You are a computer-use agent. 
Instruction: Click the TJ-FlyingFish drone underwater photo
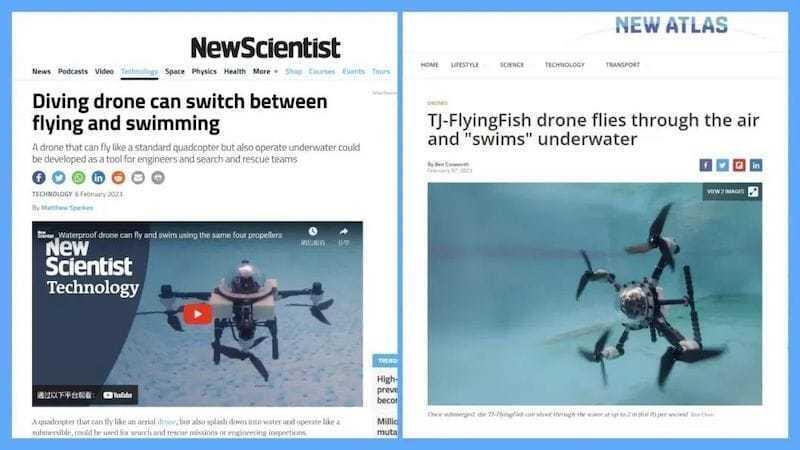594,294
